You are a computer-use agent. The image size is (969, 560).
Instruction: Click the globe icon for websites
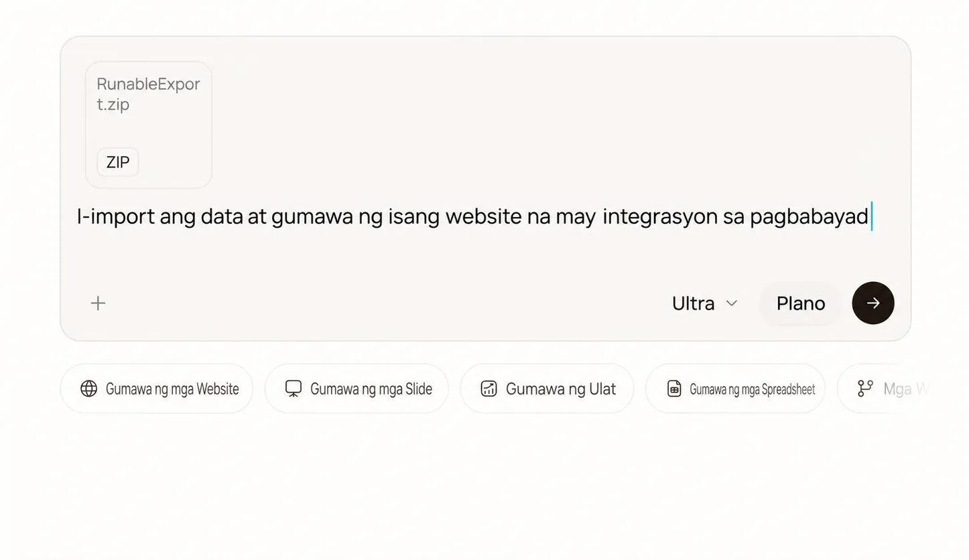[88, 389]
